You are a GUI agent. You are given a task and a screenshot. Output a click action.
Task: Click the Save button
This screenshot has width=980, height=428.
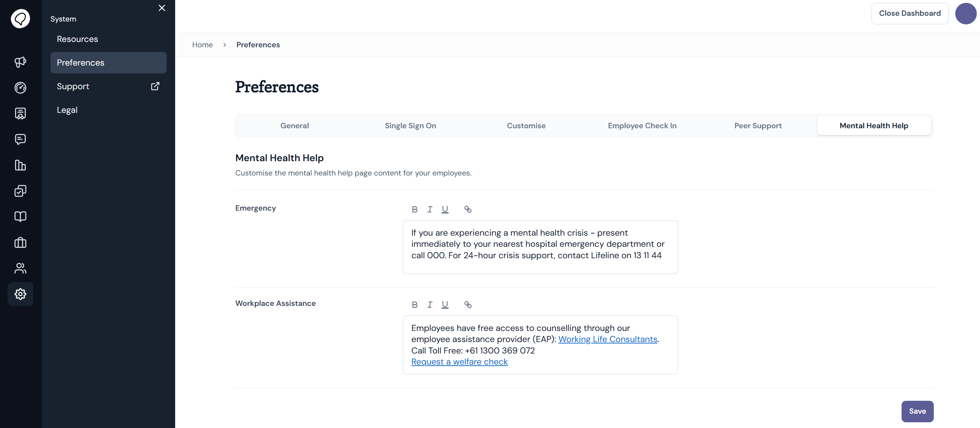[917, 411]
